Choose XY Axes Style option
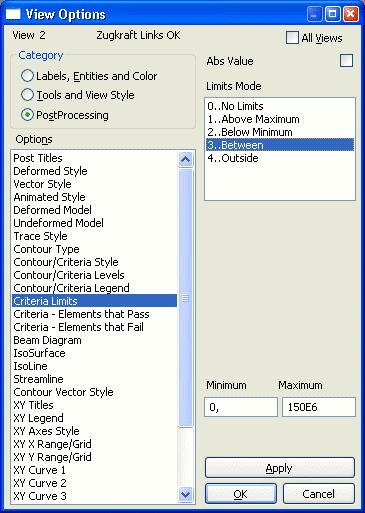 [94, 431]
